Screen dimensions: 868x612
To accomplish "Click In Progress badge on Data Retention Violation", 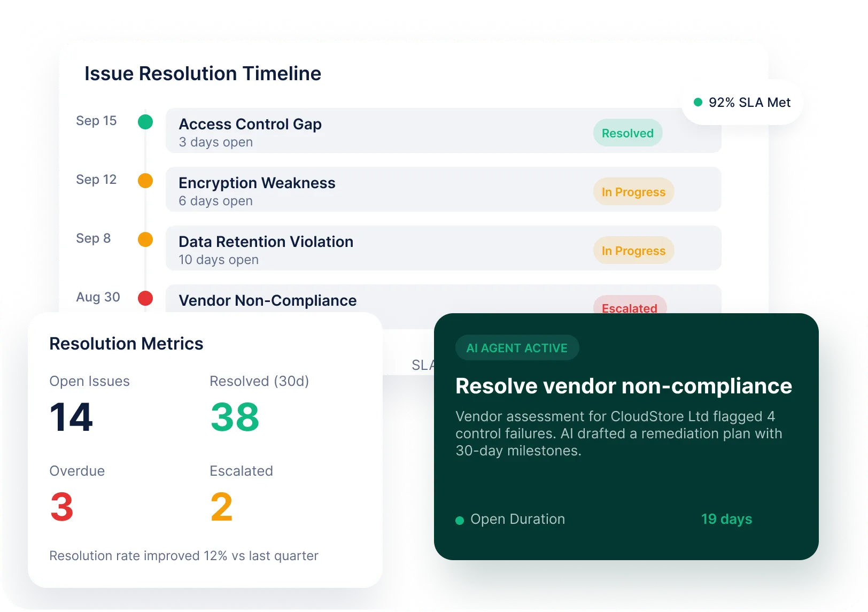I will pos(633,251).
